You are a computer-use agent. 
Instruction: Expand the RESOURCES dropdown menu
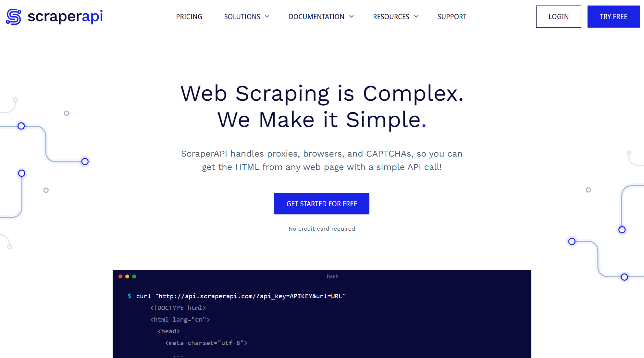click(x=396, y=16)
